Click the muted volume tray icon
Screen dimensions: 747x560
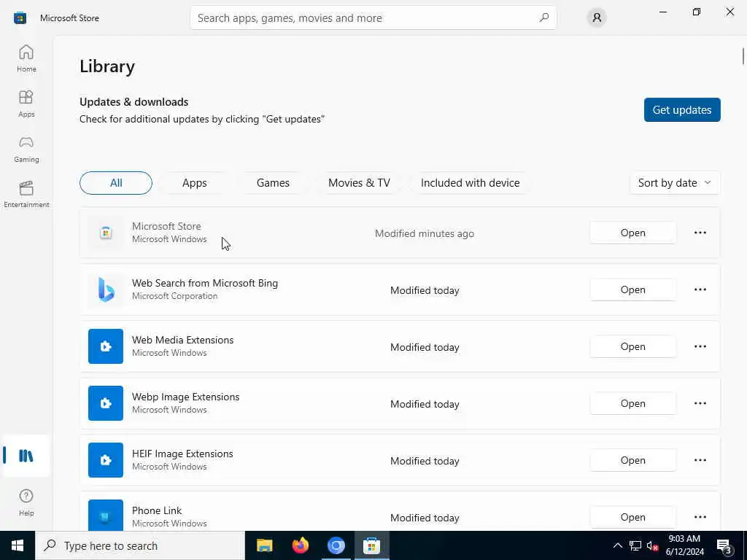(x=652, y=545)
